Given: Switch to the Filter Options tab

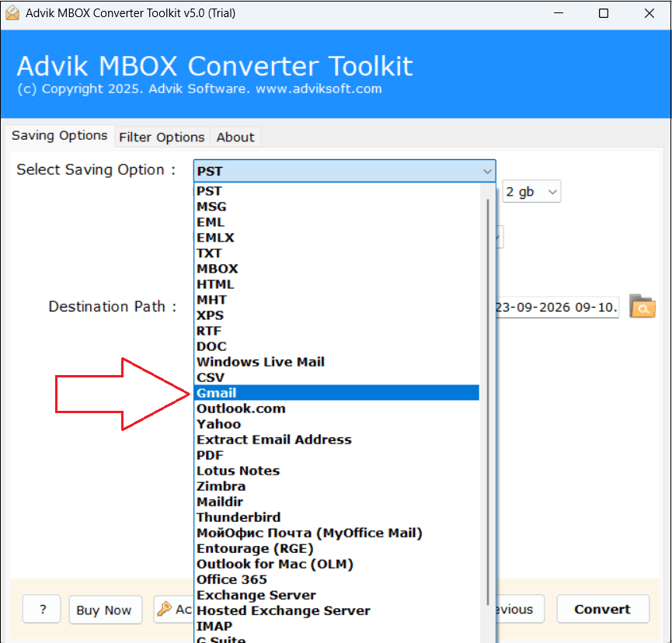Looking at the screenshot, I should [162, 137].
